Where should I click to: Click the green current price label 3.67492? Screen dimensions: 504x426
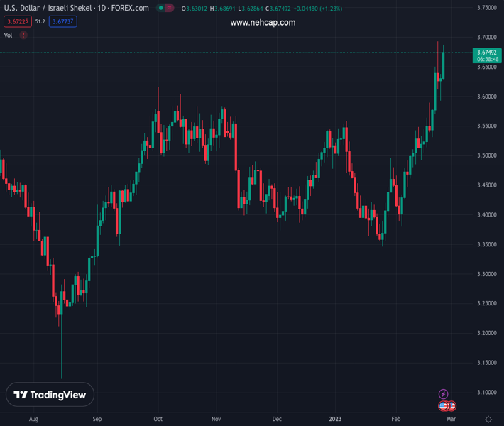point(487,52)
